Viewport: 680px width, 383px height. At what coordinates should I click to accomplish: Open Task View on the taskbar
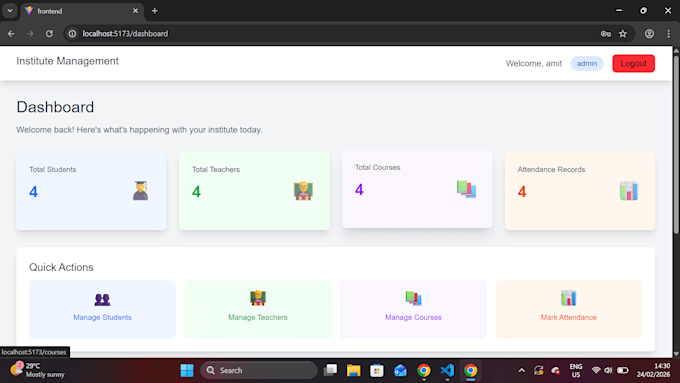[x=330, y=370]
